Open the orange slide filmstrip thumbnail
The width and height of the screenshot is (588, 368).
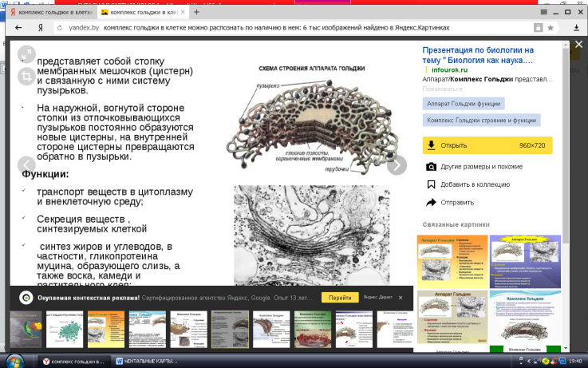point(106,330)
